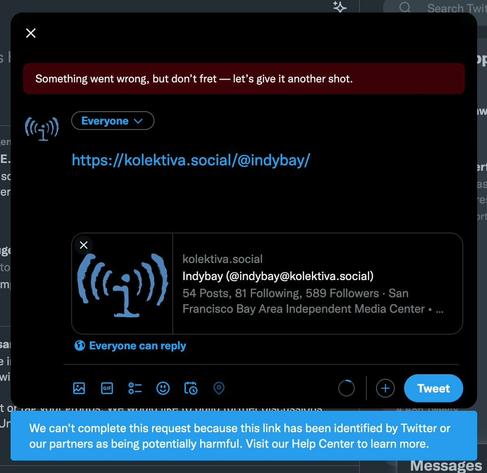Change the Everyone can reply setting
The image size is (487, 473).
(x=130, y=346)
